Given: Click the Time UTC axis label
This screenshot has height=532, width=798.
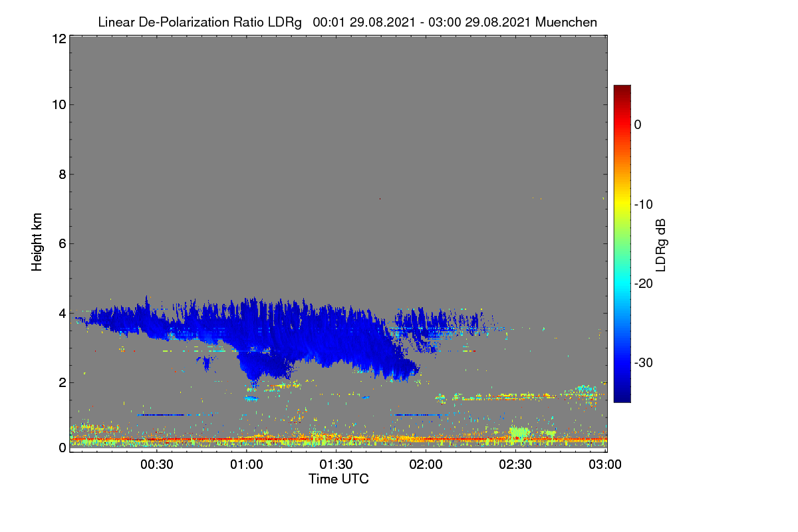Looking at the screenshot, I should (x=338, y=479).
